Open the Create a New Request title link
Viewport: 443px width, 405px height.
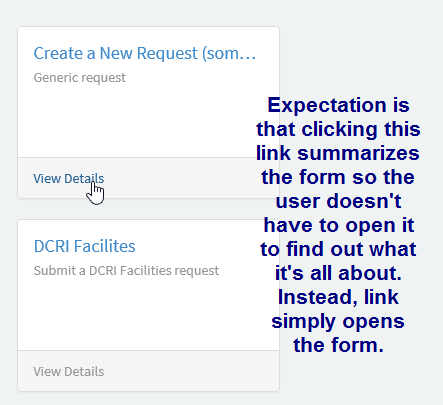click(x=145, y=54)
